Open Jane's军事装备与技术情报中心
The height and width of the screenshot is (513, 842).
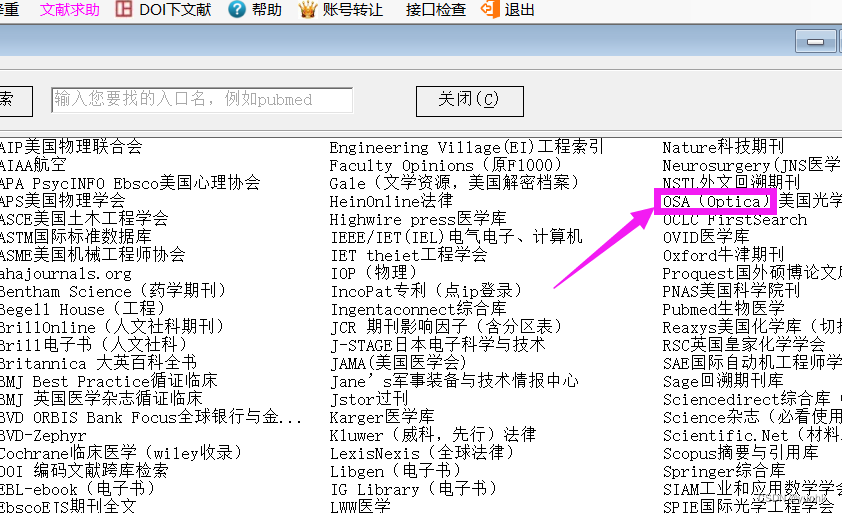(454, 381)
